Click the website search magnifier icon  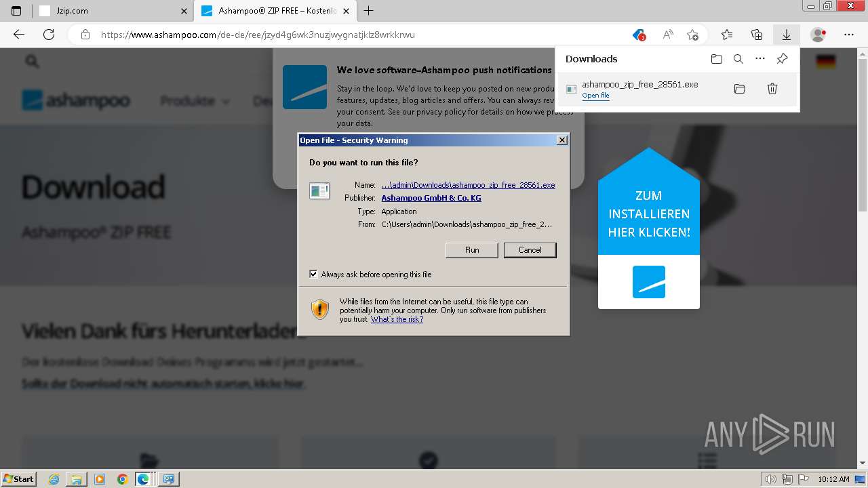coord(32,62)
